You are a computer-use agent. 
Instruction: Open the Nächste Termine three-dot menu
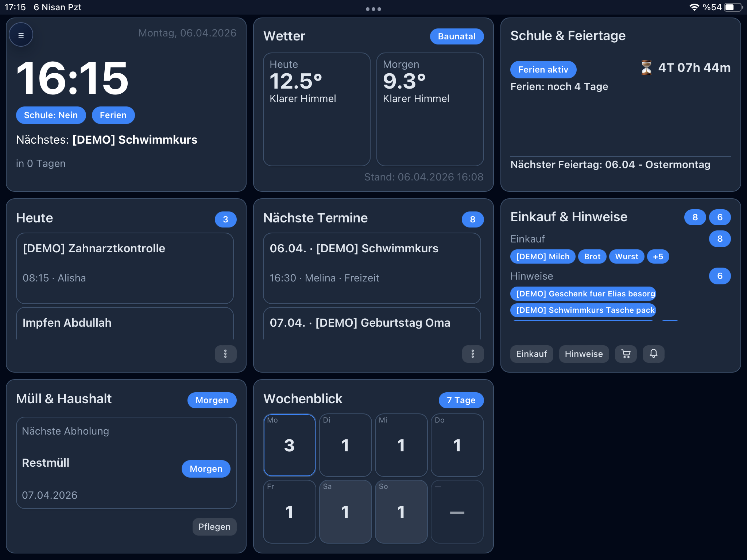473,354
